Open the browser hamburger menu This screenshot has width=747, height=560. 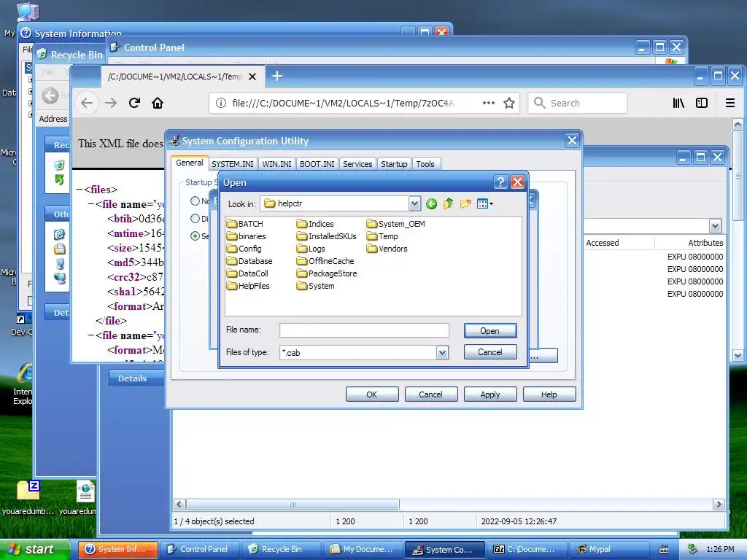(729, 103)
